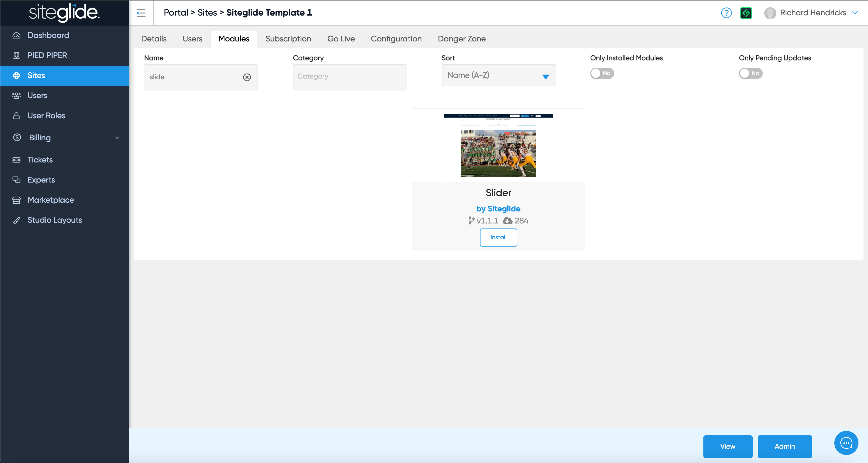Switch to the Details tab

pyautogui.click(x=154, y=39)
